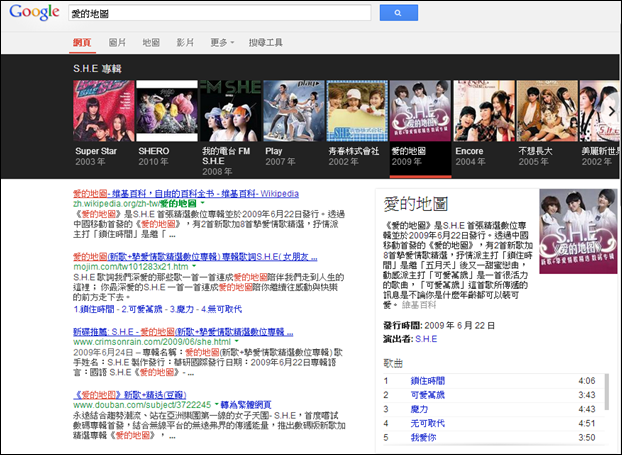Viewport: 622px width, 455px height.
Task: Click the Super Star album title
Action: (96, 151)
